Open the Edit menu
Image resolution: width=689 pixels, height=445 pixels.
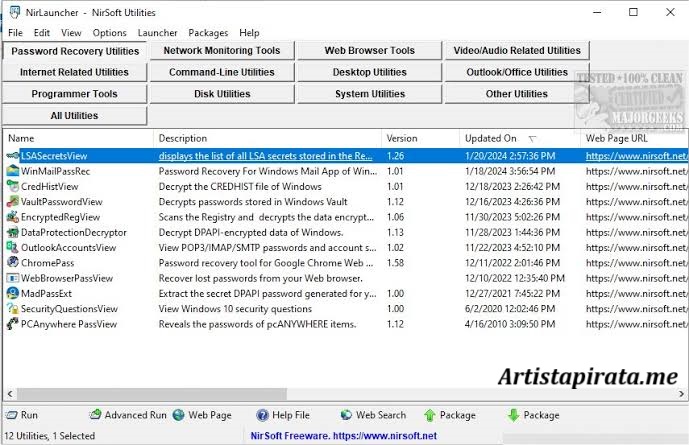point(42,33)
